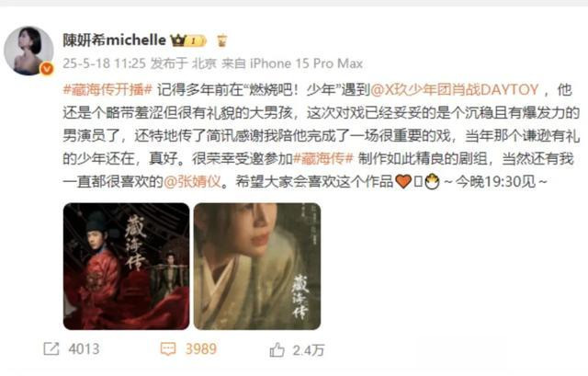Click the repost count 4013
This screenshot has height=376, width=588.
pyautogui.click(x=84, y=349)
